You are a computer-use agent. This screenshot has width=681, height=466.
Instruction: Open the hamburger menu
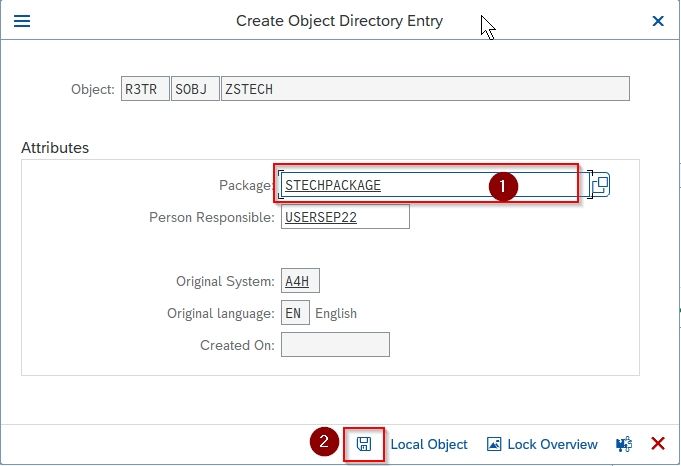point(22,21)
